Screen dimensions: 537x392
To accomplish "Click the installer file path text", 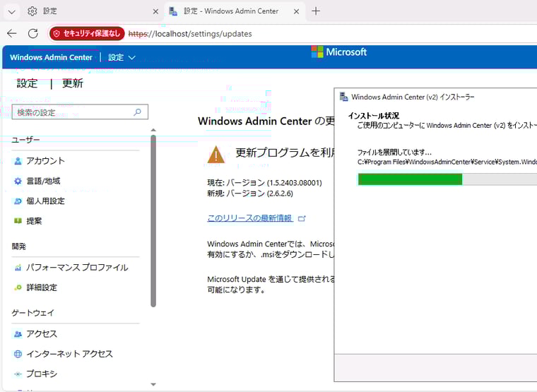I will [447, 162].
